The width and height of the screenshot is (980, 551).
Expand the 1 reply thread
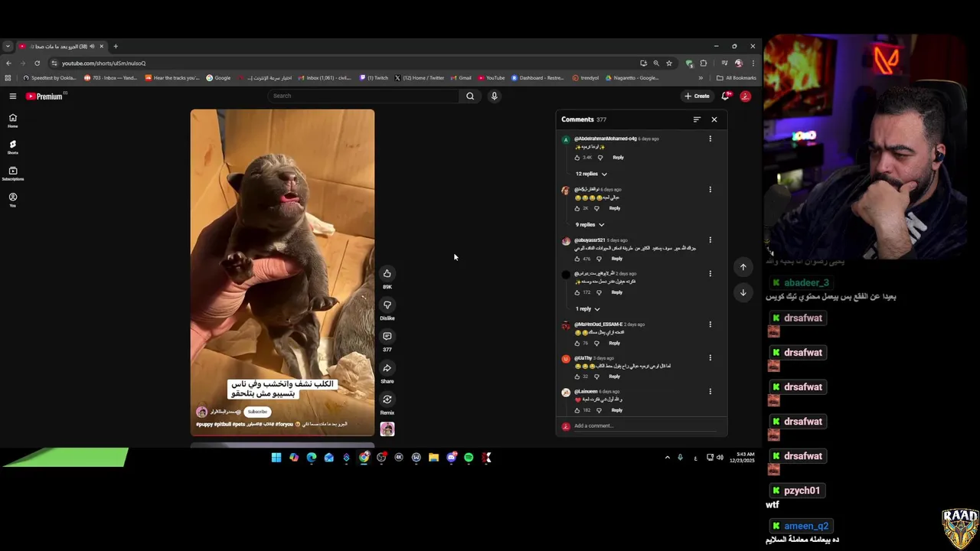point(588,309)
